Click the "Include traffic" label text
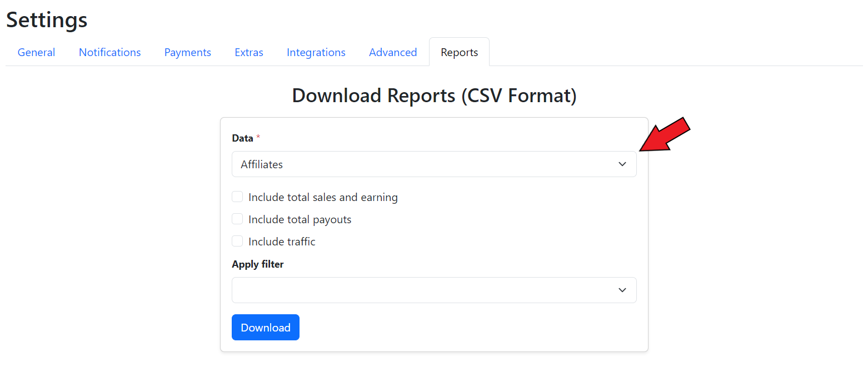The width and height of the screenshot is (868, 367). pos(282,242)
